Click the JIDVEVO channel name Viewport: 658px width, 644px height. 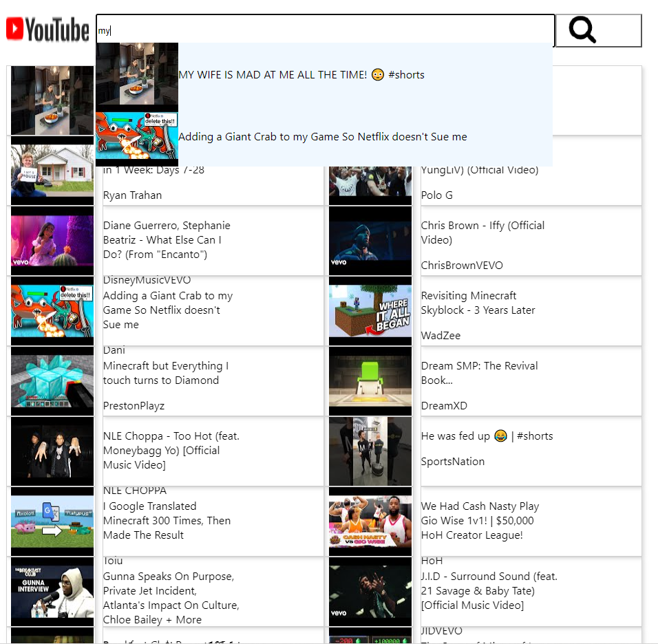click(x=442, y=630)
